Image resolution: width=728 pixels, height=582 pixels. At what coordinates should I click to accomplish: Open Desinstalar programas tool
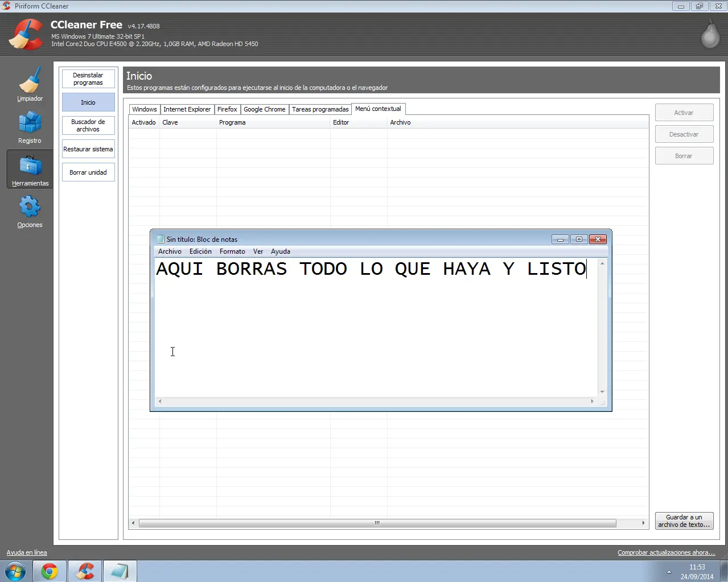point(88,79)
